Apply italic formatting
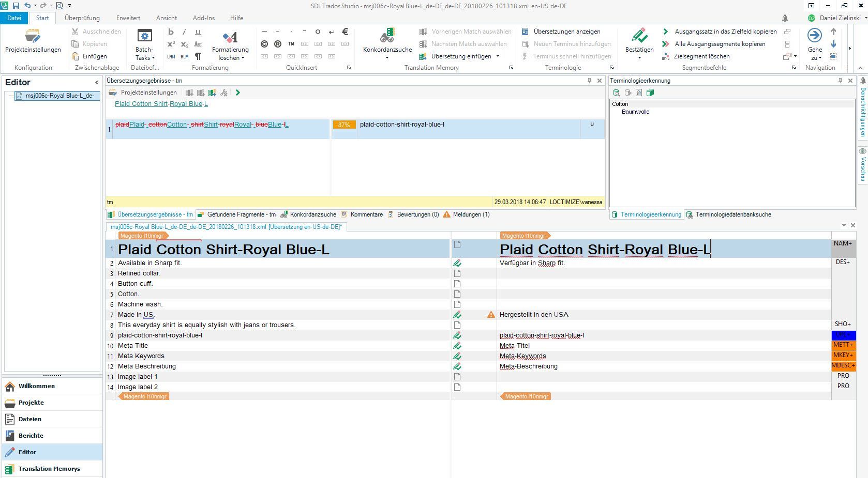 pos(184,32)
